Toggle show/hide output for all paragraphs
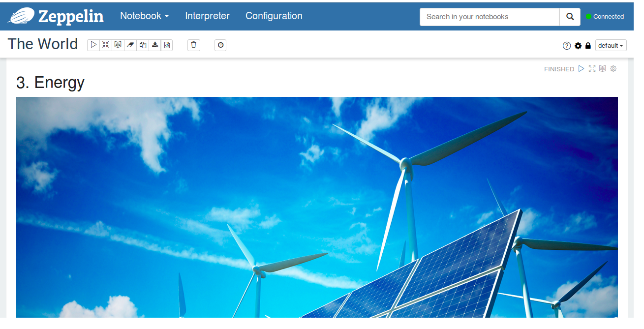The width and height of the screenshot is (644, 329). [x=118, y=45]
